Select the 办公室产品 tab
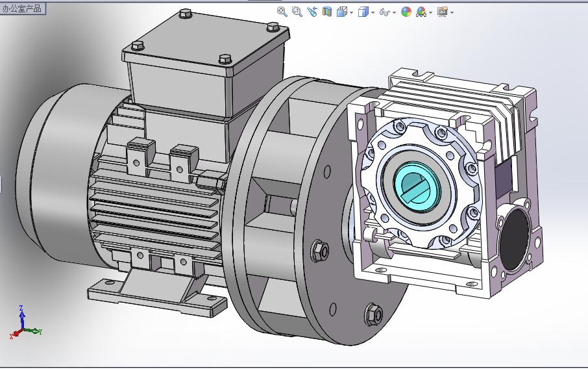Viewport: 588px width, 369px height. click(23, 8)
